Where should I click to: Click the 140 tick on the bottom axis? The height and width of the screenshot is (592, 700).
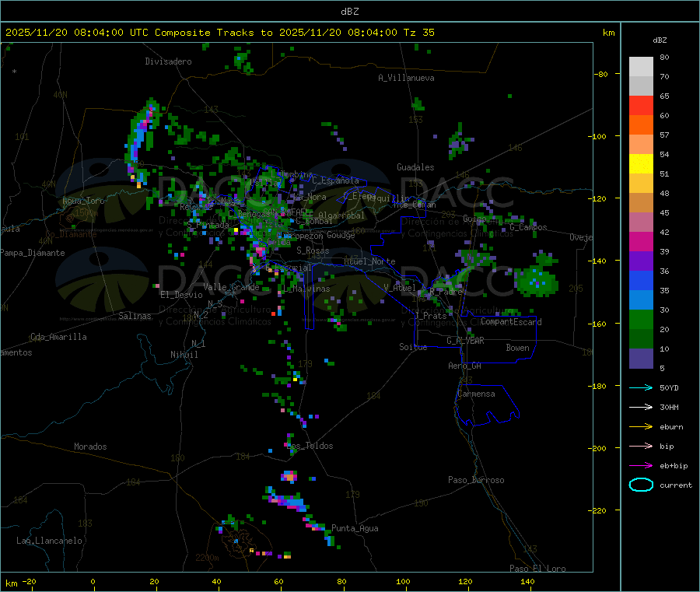pos(527,582)
